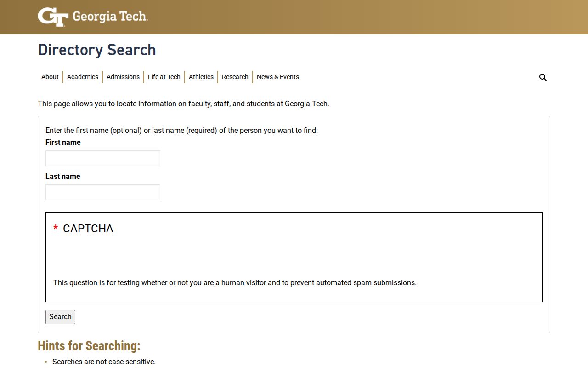
Task: Focus the Last name input field
Action: 103,192
